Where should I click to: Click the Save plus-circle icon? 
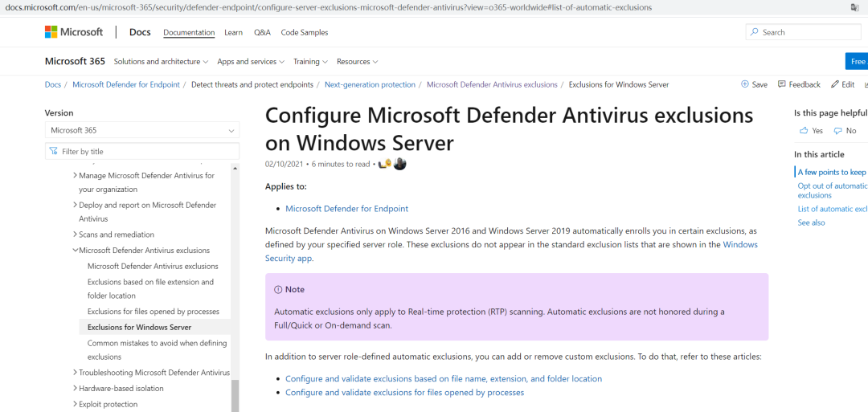tap(744, 84)
